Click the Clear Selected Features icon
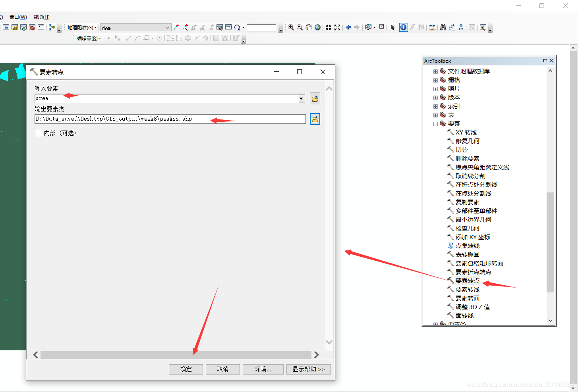Image resolution: width=578 pixels, height=392 pixels. (x=382, y=27)
